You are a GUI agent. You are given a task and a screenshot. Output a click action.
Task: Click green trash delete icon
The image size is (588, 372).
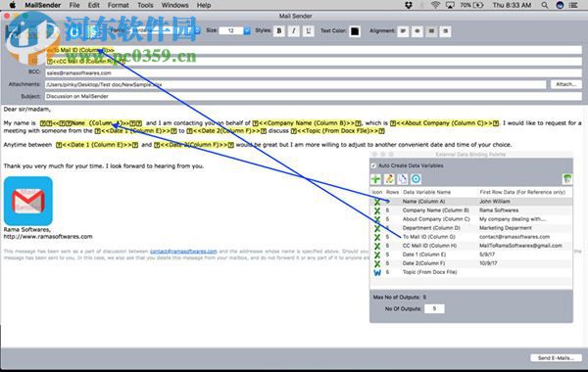click(x=567, y=179)
